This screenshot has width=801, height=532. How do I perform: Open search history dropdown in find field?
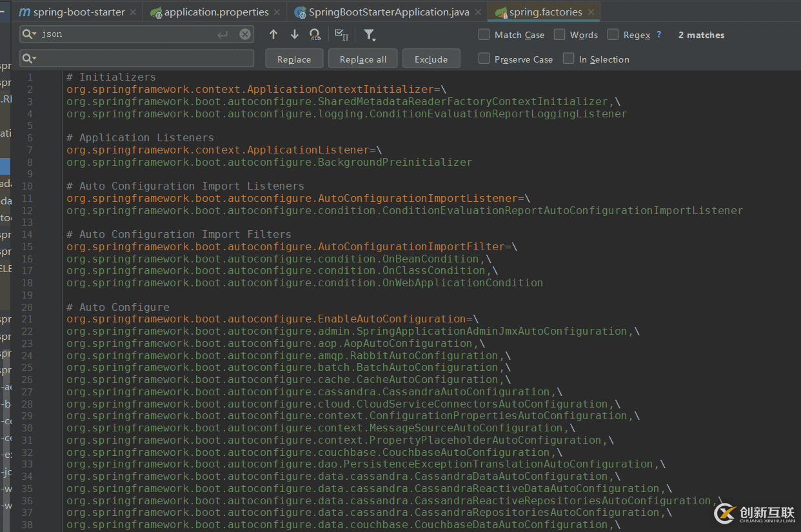(x=29, y=35)
